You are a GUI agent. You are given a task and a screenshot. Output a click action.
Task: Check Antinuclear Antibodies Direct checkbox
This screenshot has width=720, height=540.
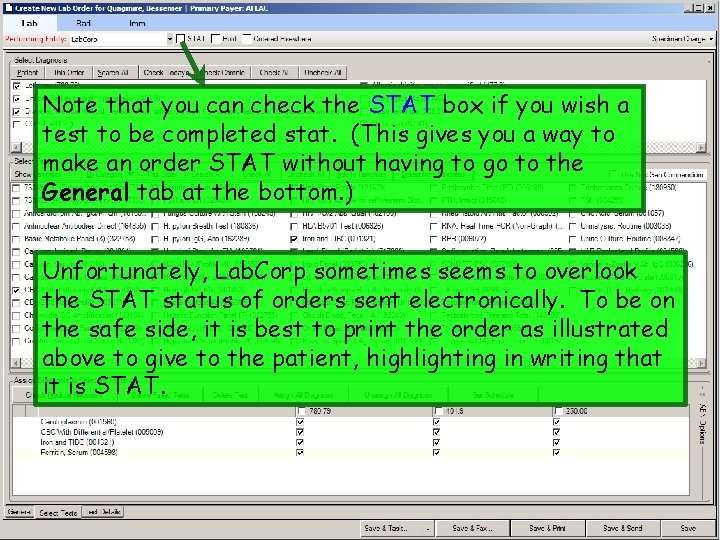tap(17, 226)
